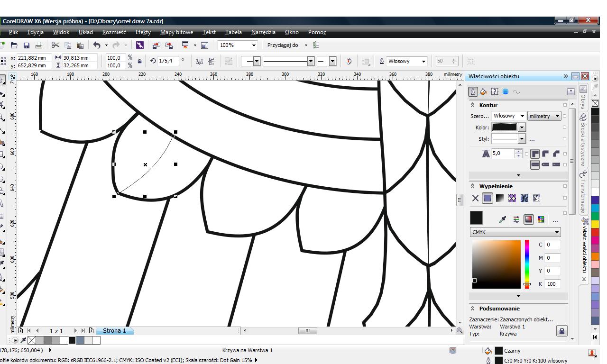This screenshot has height=364, width=607.
Task: Open the CMYK color model dropdown
Action: pos(515,232)
